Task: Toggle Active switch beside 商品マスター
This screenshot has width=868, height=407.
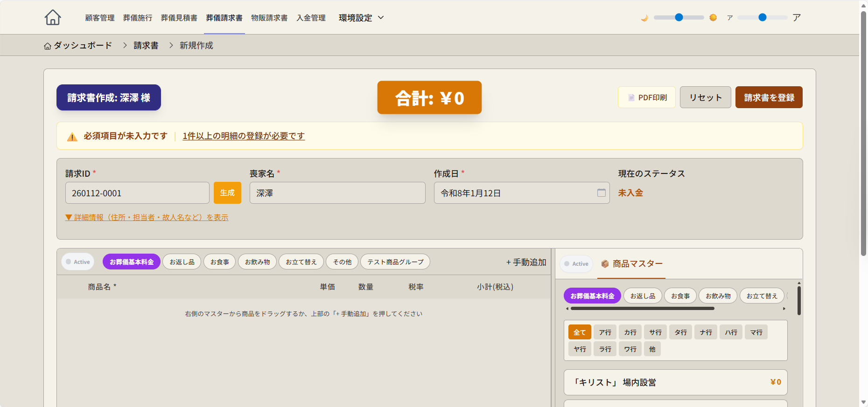Action: pyautogui.click(x=576, y=264)
